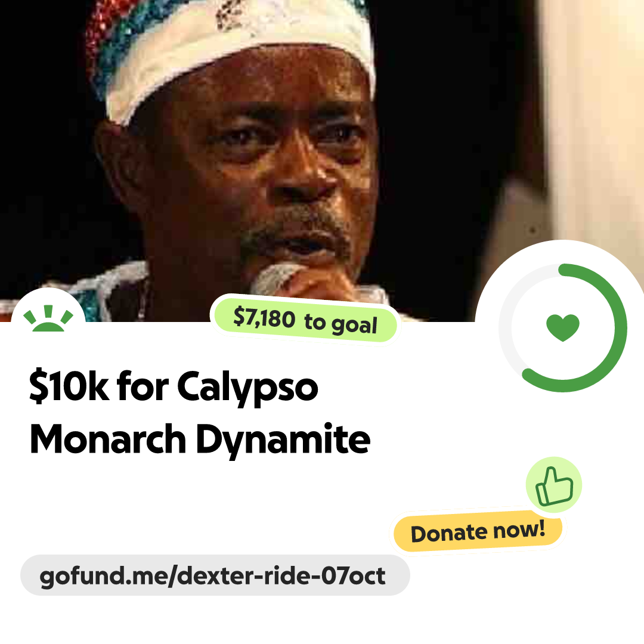Click the "$10k for Calypso" title line
Screen dimensions: 644x644
(x=174, y=386)
